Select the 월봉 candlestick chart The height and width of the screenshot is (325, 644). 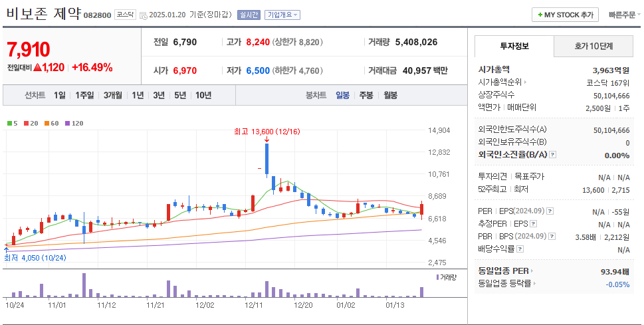tap(391, 95)
